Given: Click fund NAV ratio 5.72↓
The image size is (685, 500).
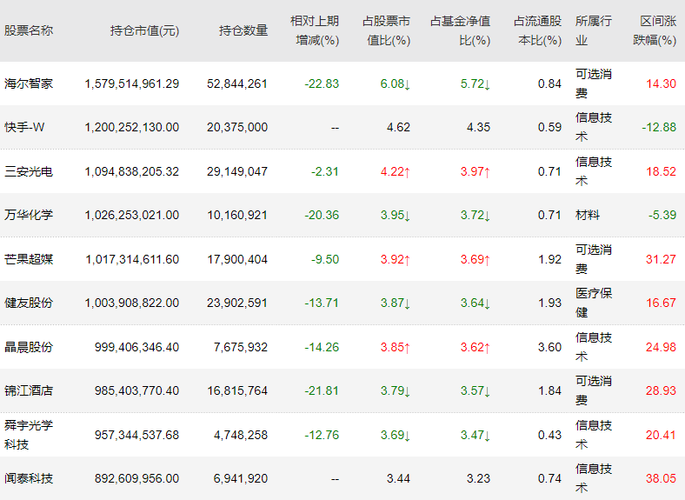Looking at the screenshot, I should click(475, 83).
